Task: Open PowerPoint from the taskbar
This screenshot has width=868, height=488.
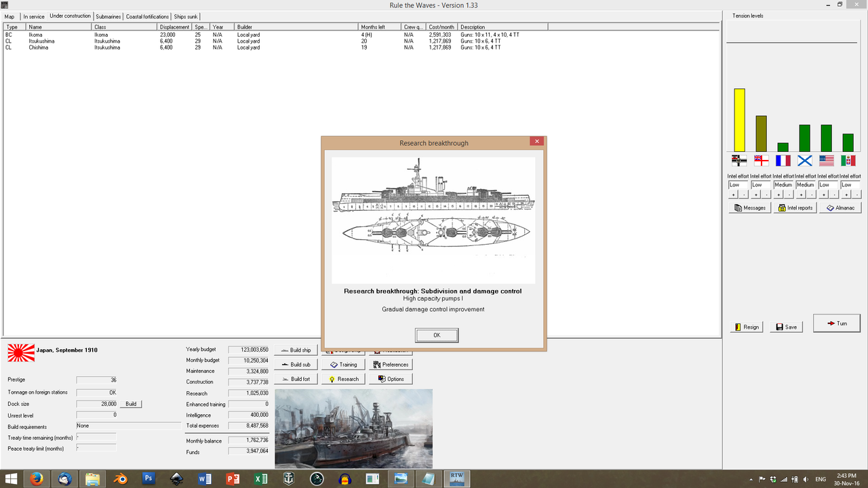Action: (x=232, y=479)
